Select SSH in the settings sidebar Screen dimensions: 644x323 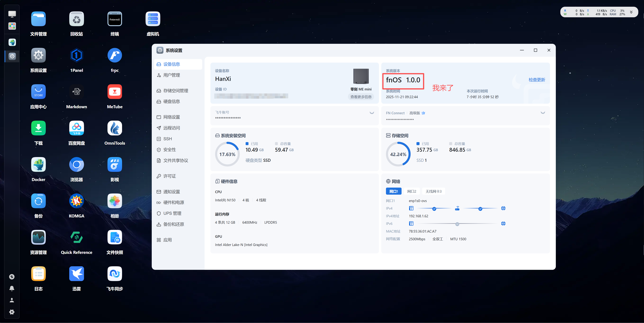(x=167, y=139)
